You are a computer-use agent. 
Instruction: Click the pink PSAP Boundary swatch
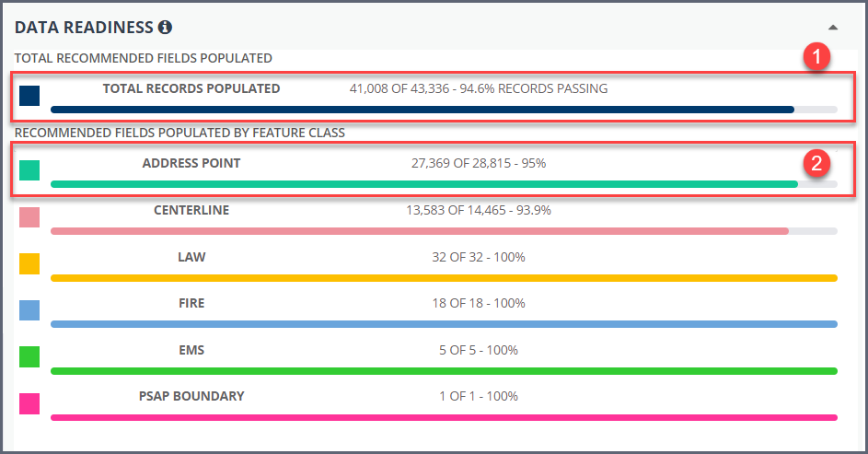29,404
